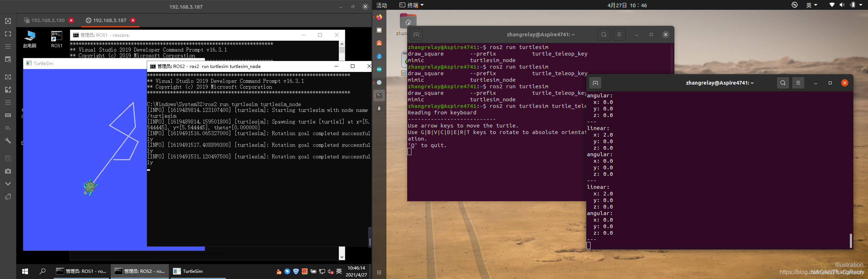Click the blue shield security tray icon

pos(296,271)
